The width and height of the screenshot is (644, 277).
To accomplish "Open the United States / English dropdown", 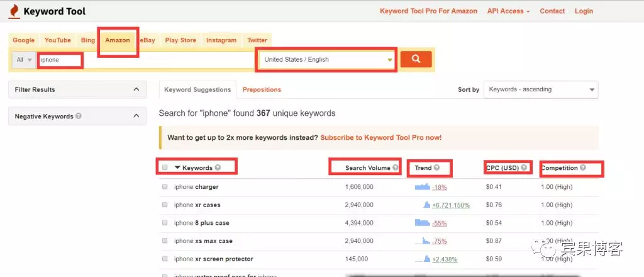I will [327, 60].
